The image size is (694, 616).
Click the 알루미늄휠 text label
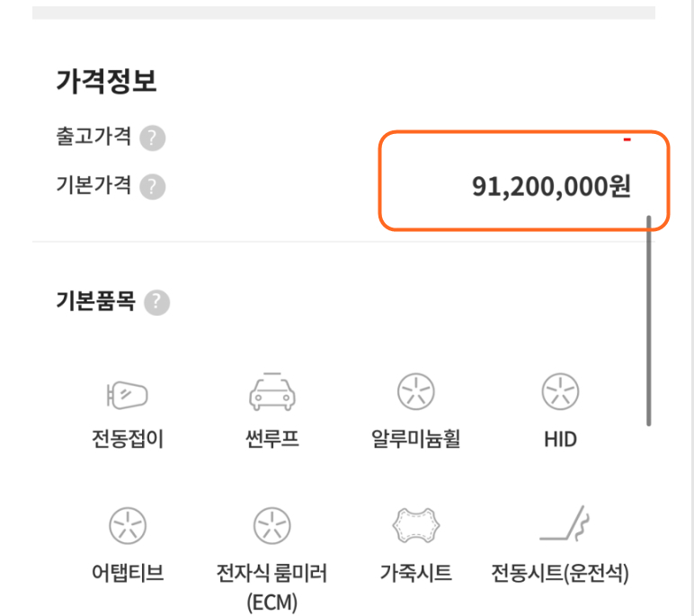[415, 440]
